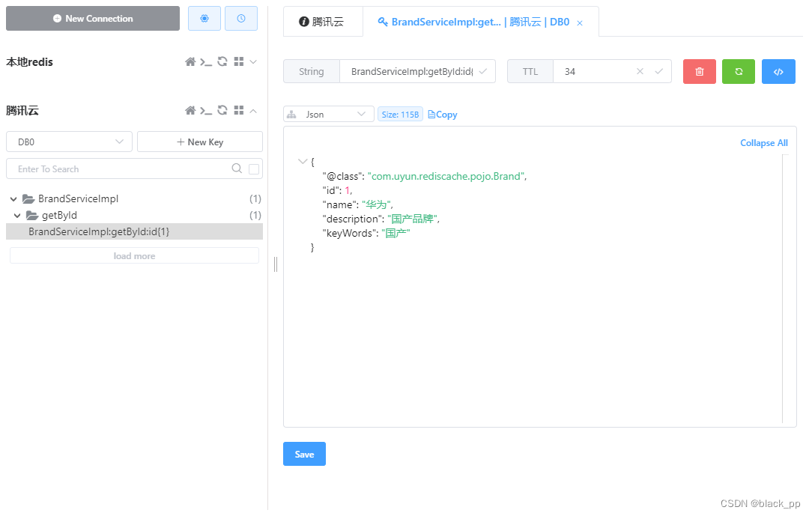The image size is (812, 516).
Task: Refresh the 腾讯云 connection
Action: pyautogui.click(x=222, y=110)
